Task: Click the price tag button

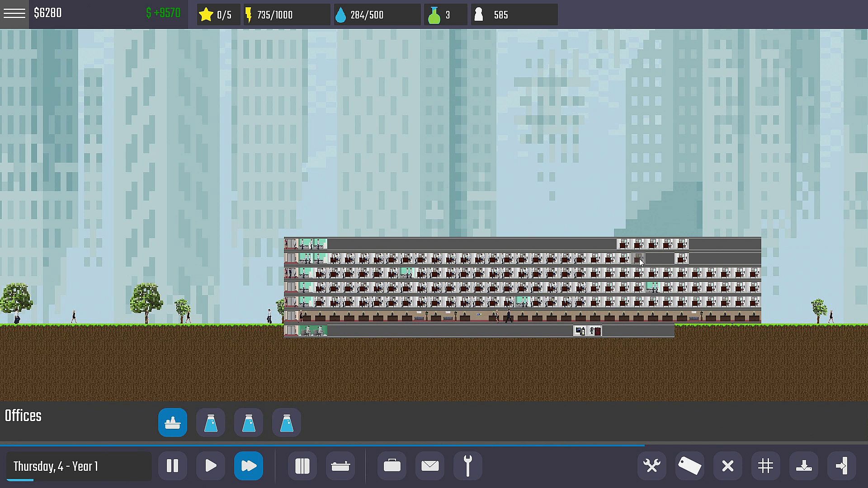Action: coord(689,466)
